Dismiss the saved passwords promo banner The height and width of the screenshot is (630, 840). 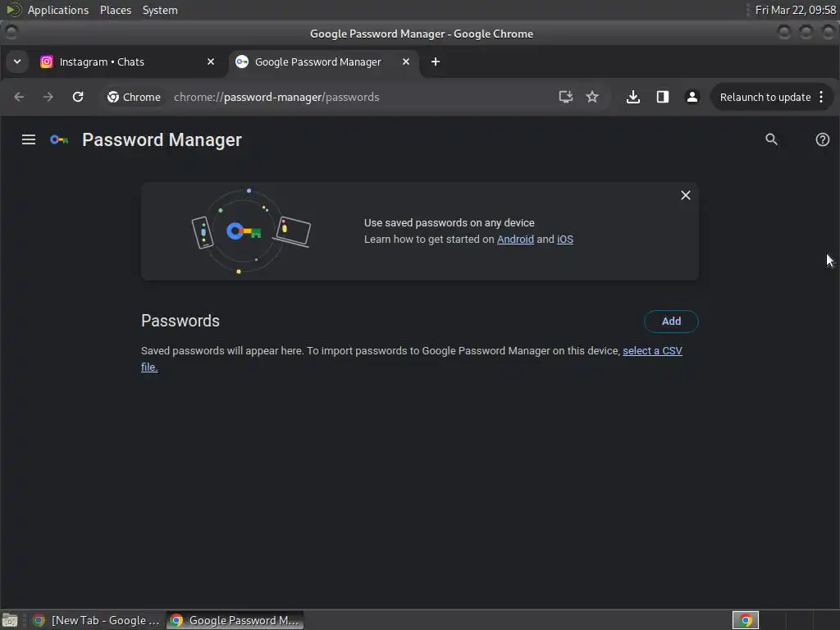pos(685,195)
